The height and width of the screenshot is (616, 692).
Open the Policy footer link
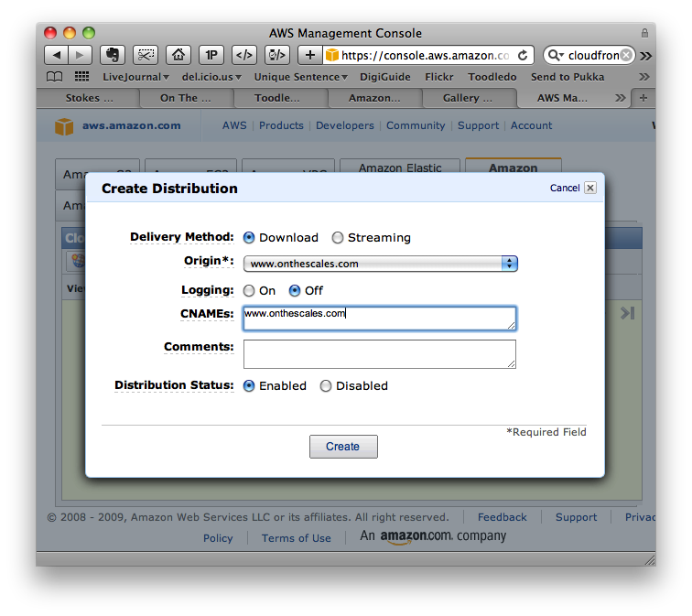[218, 538]
